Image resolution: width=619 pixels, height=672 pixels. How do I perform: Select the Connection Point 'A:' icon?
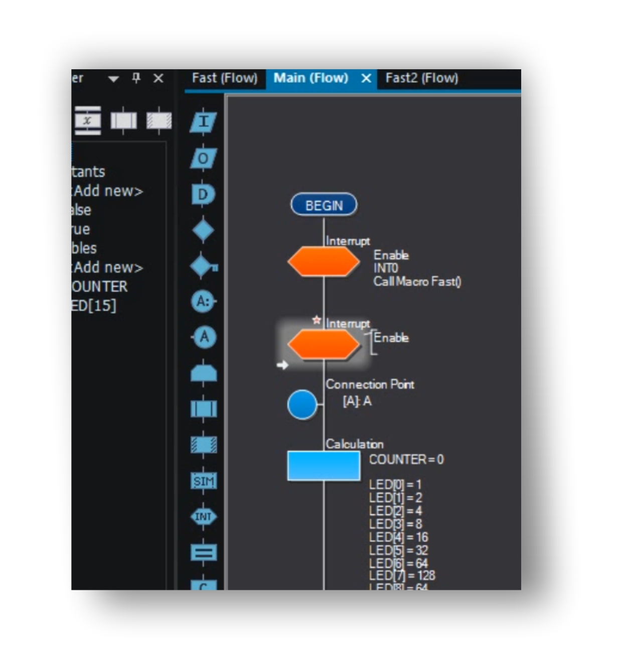pos(204,302)
